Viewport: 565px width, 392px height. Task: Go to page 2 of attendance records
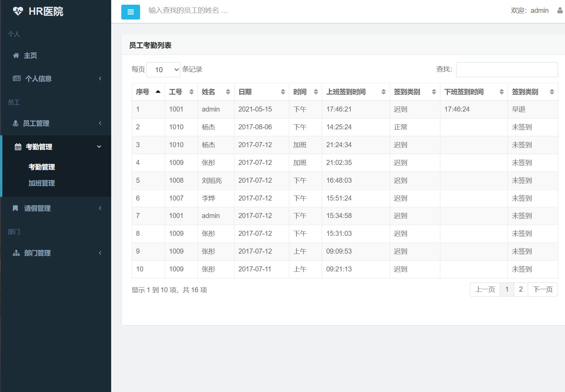point(521,289)
